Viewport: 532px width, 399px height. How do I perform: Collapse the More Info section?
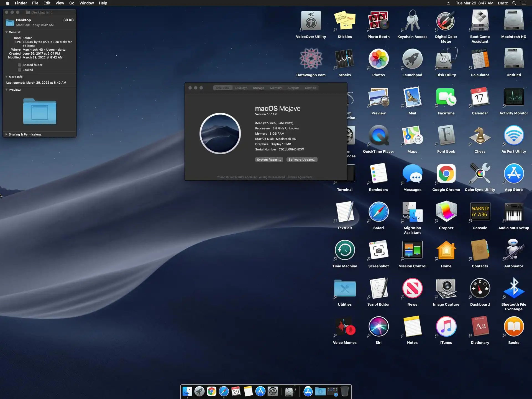pos(6,77)
